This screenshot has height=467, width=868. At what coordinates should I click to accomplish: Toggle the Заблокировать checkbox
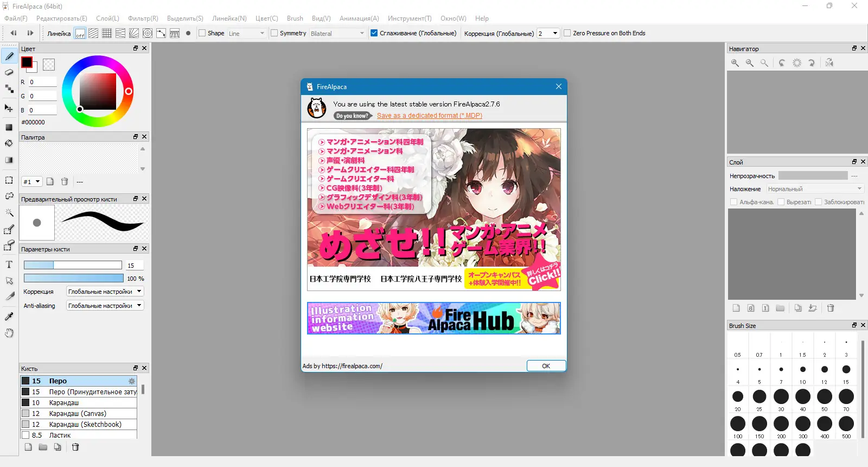(819, 202)
